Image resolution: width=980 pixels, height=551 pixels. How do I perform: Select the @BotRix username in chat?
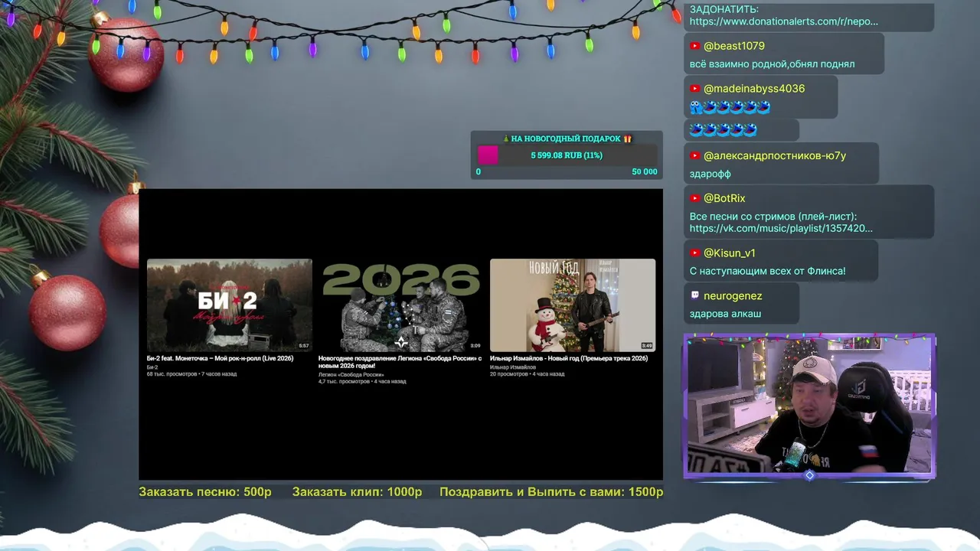tap(724, 199)
